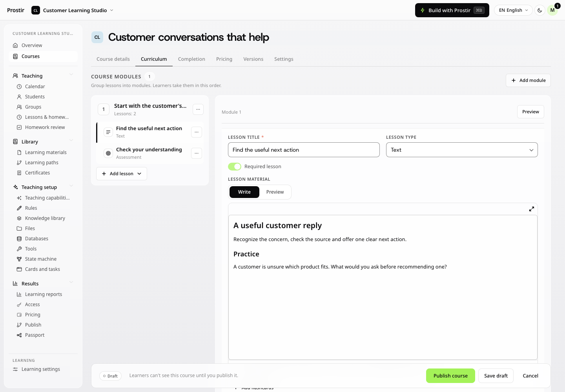Switch to the Completion tab
Image resolution: width=565 pixels, height=392 pixels.
click(191, 59)
